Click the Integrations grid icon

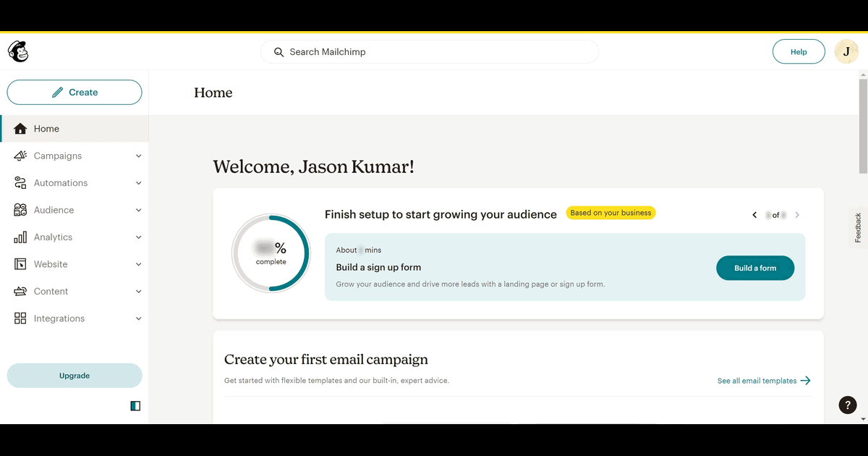click(x=20, y=318)
